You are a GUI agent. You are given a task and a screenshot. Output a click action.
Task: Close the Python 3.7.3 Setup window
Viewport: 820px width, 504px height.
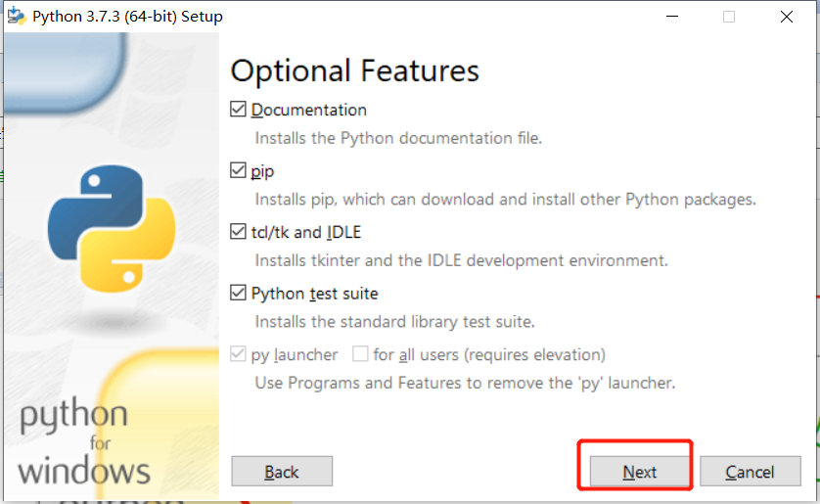pyautogui.click(x=787, y=17)
